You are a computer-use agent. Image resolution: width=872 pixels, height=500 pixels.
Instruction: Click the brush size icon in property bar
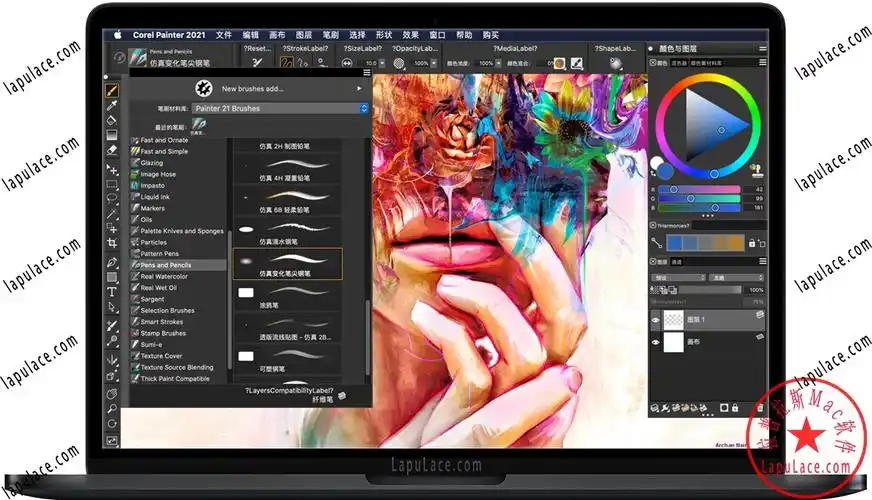[x=347, y=63]
